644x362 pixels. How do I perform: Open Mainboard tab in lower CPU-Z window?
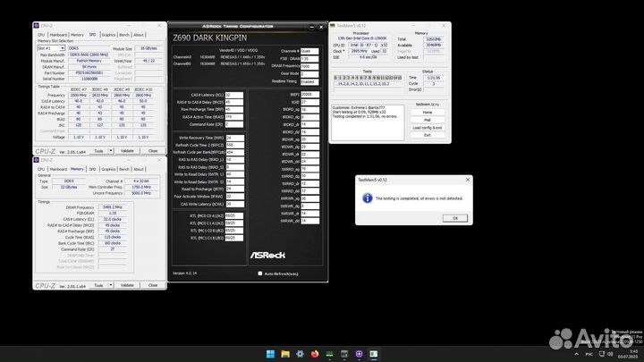tap(58, 169)
